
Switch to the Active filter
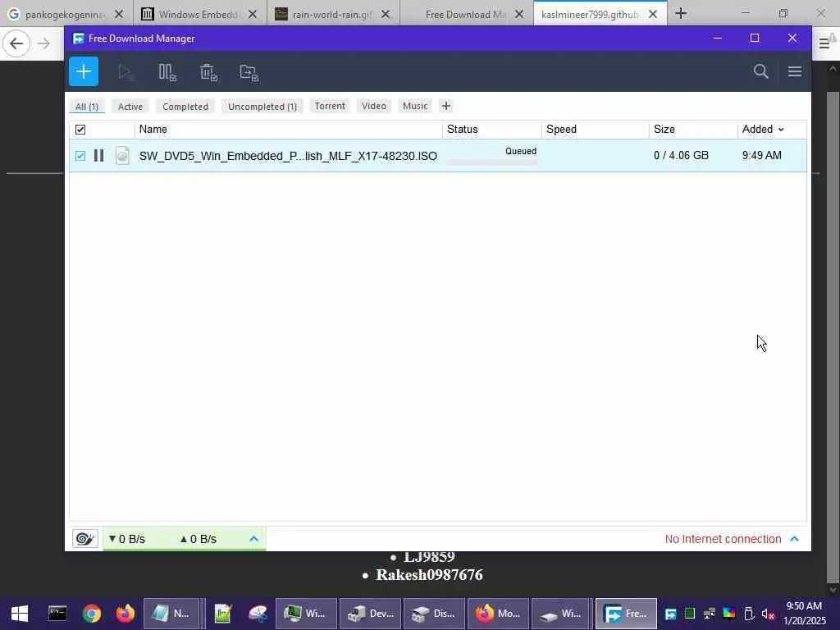tap(130, 106)
